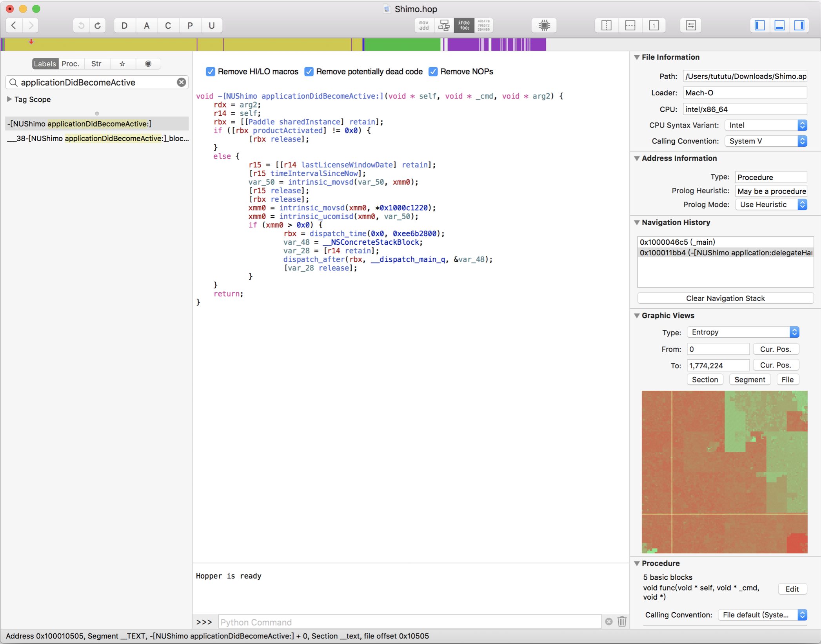821x644 pixels.
Task: Mark as ASCII with A button
Action: pos(147,25)
